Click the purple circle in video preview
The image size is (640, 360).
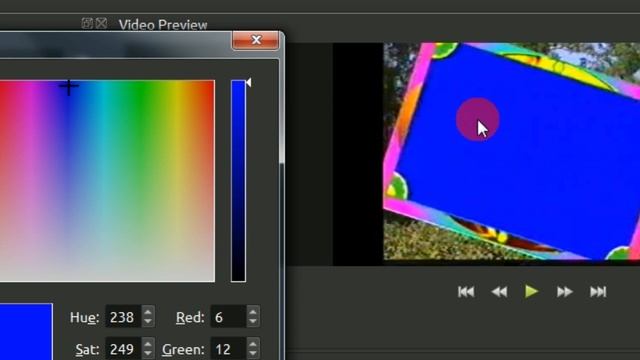(478, 119)
